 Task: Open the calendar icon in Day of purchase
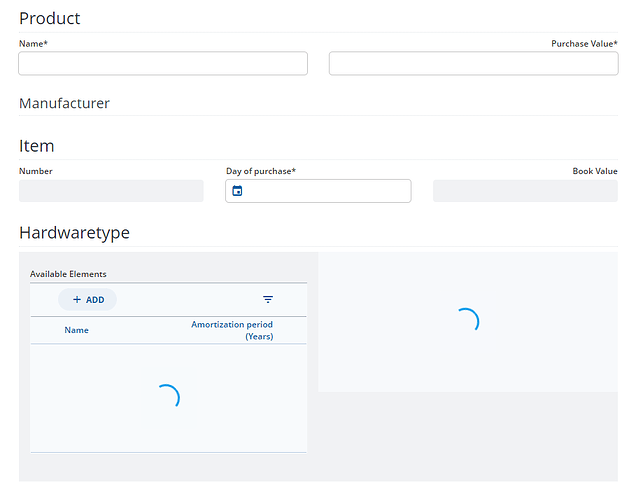coord(237,191)
